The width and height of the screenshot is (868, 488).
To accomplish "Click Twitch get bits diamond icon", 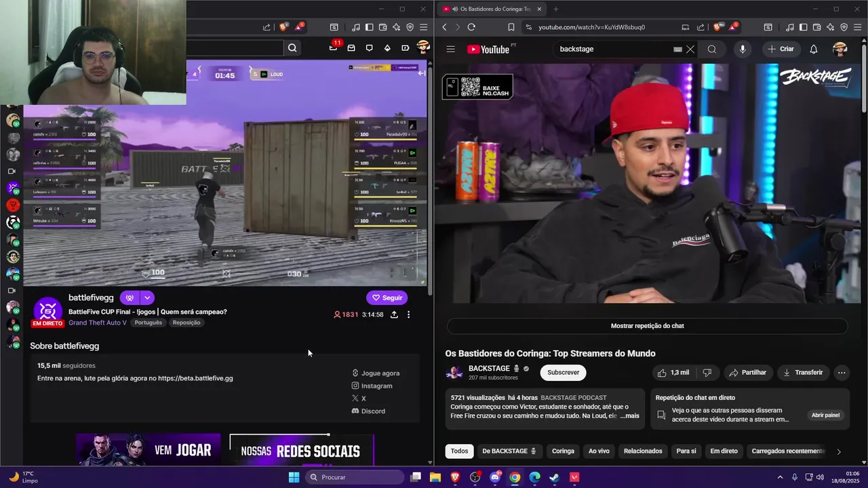I will point(387,48).
